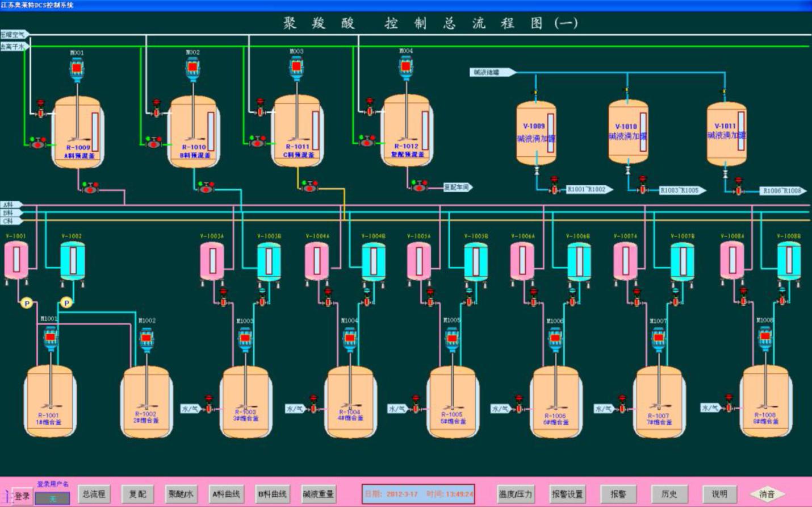Image resolution: width=812 pixels, height=507 pixels.
Task: Click pump P below tank V-1002
Action: [x=66, y=303]
